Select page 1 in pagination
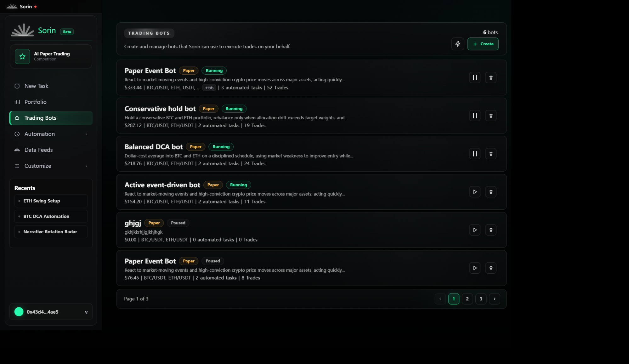This screenshot has width=629, height=364. [454, 299]
